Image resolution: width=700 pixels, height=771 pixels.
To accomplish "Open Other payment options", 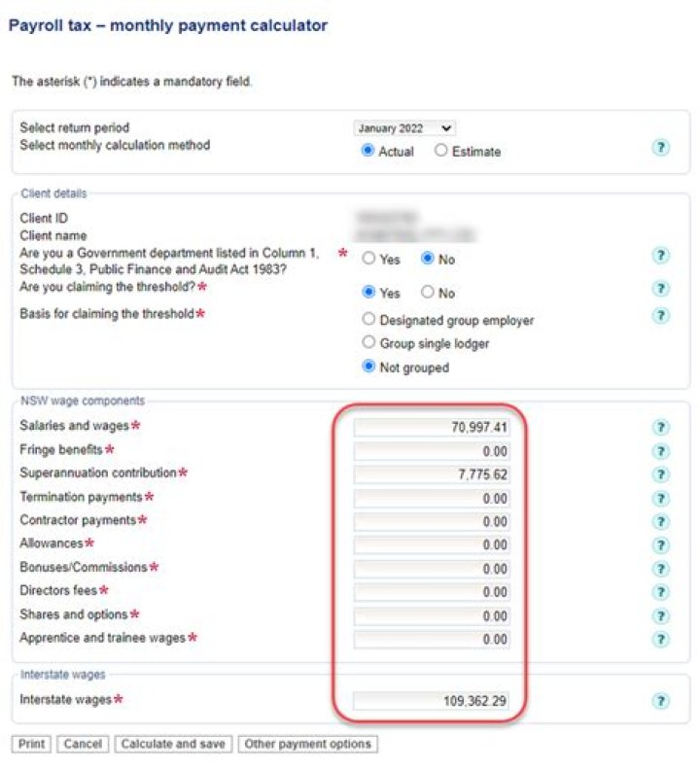I will pos(307,744).
